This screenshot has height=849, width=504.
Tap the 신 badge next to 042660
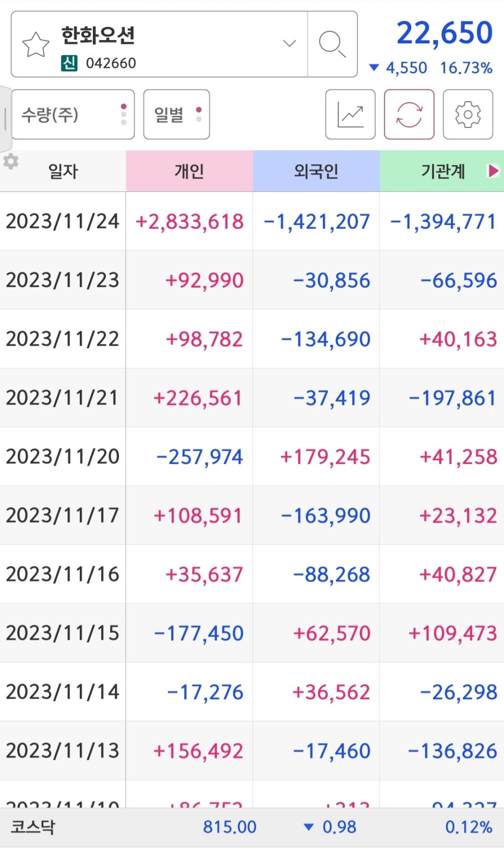pos(69,63)
